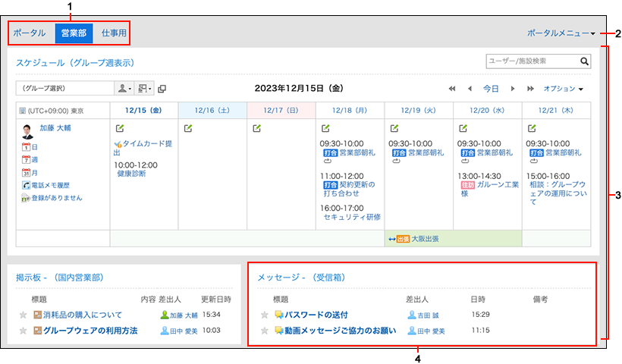Open the user selection dropdown beside group field
The width and height of the screenshot is (622, 364).
coord(123,89)
